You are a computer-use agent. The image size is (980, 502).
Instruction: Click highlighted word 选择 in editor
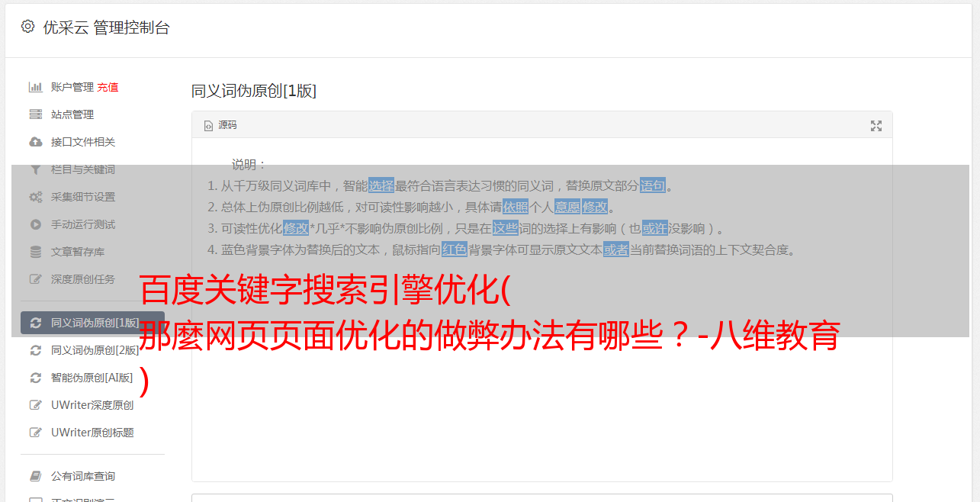click(x=381, y=185)
